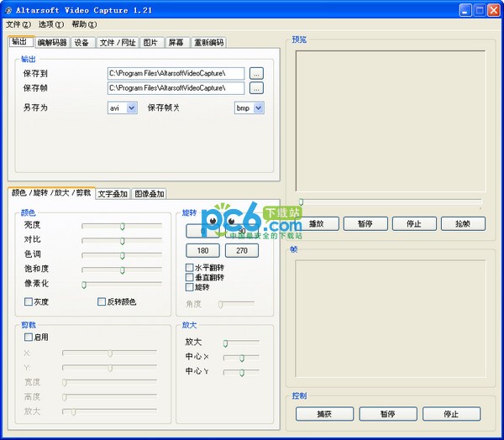
Task: Click the 中心 Y slider handle
Action: coord(242,373)
